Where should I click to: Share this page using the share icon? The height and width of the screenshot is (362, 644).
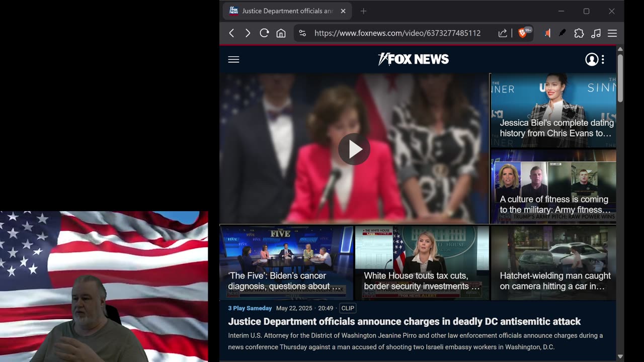coord(503,33)
